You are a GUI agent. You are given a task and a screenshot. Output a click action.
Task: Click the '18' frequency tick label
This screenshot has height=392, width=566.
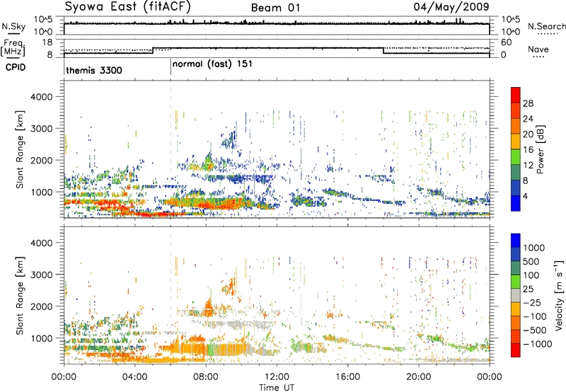[x=47, y=42]
